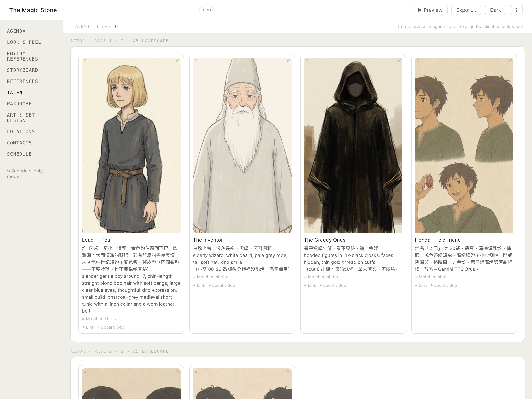Toggle Schedule-only mode
The height and width of the screenshot is (399, 532).
click(x=25, y=174)
